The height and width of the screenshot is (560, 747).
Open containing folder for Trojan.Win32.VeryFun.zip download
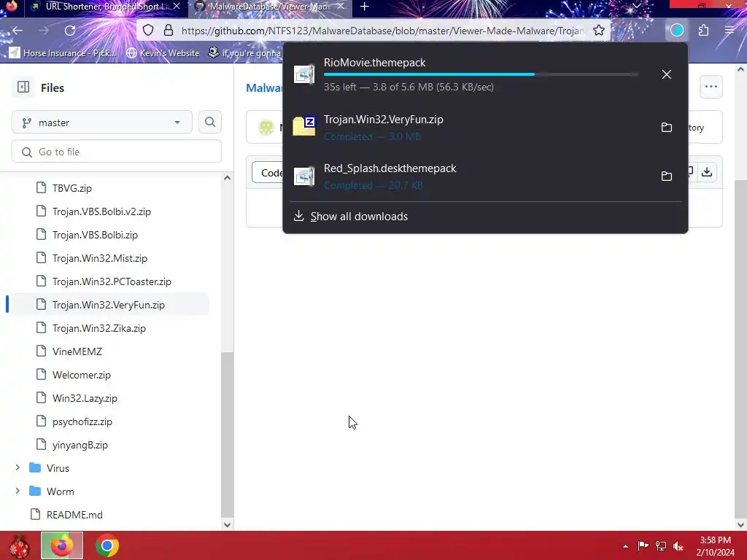pyautogui.click(x=667, y=127)
